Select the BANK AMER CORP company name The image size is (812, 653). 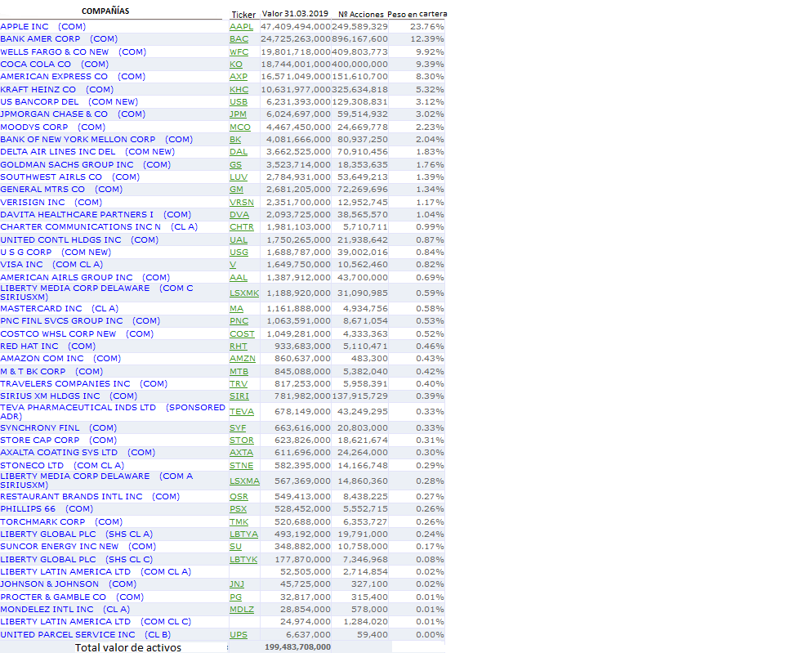click(x=59, y=39)
